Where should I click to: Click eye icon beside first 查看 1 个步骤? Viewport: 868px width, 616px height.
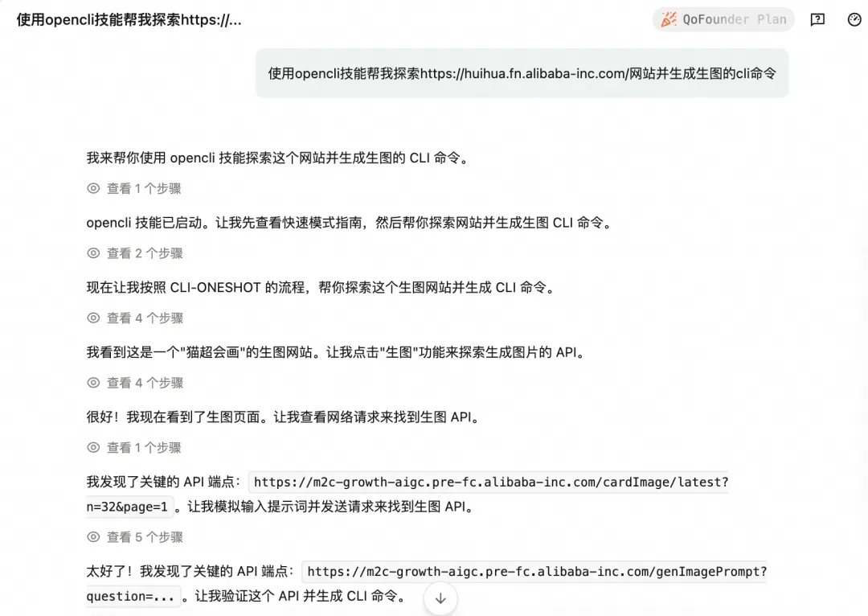coord(93,188)
